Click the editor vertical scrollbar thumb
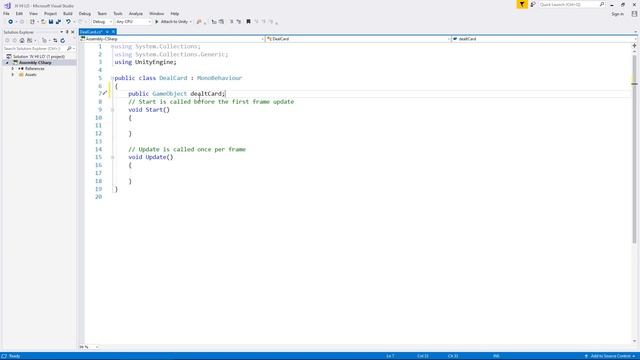 pyautogui.click(x=634, y=149)
